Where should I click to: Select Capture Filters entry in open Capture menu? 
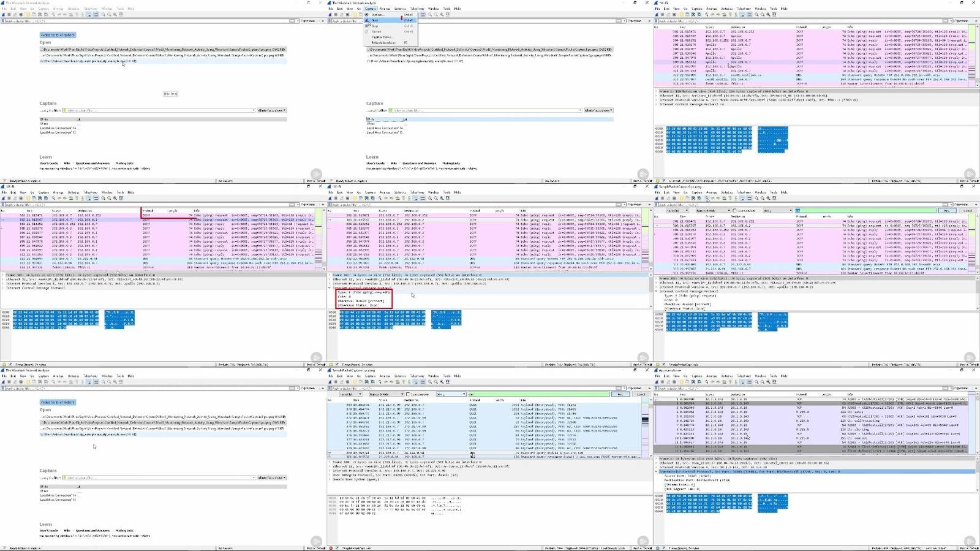point(382,37)
